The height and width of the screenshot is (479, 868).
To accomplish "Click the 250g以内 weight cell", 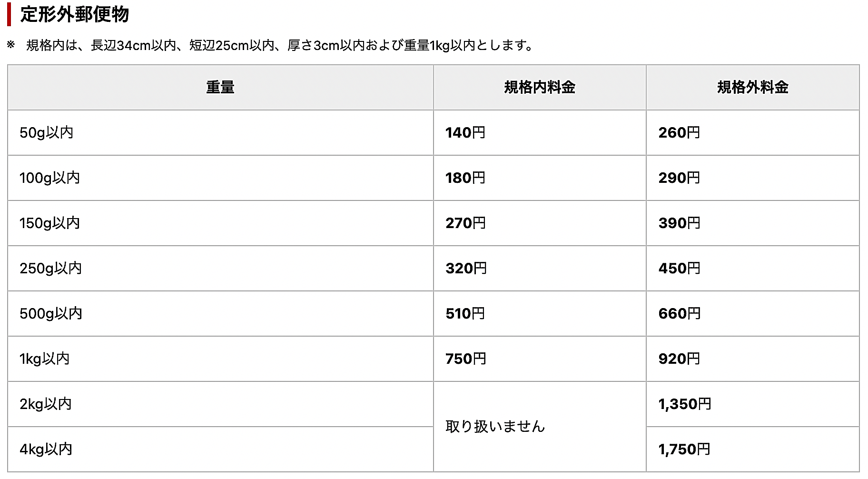I will coord(50,269).
